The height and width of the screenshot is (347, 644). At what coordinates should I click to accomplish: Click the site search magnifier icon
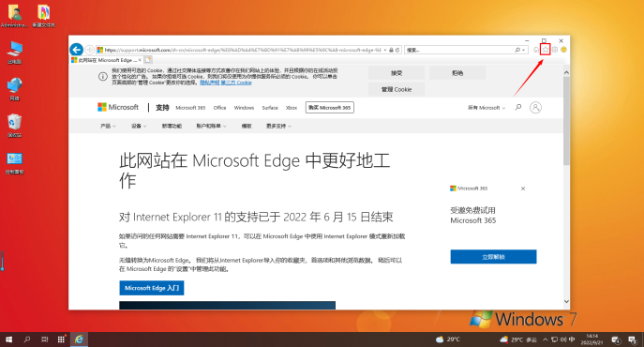click(518, 107)
